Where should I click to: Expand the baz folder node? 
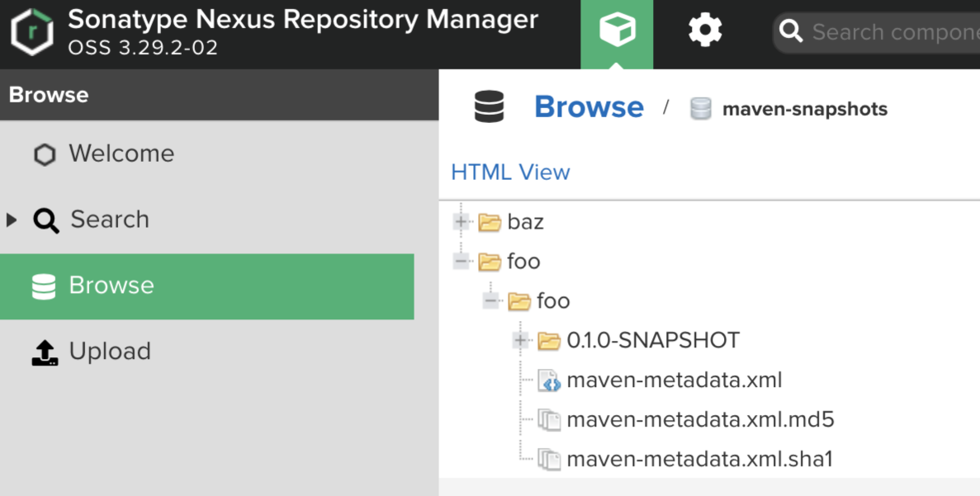point(462,221)
